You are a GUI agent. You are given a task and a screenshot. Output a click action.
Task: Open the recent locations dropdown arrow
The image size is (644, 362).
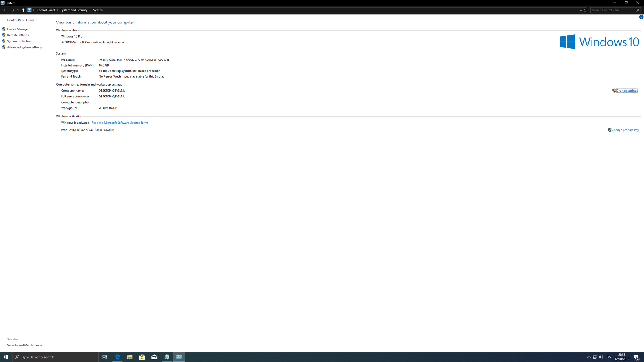(x=18, y=10)
